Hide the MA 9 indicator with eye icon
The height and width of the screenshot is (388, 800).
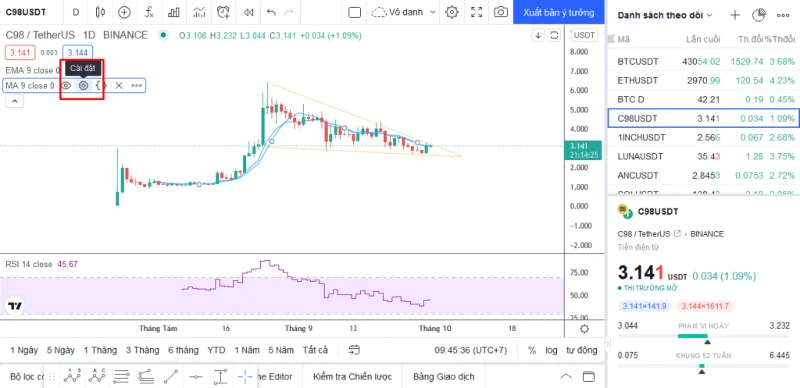coord(66,85)
